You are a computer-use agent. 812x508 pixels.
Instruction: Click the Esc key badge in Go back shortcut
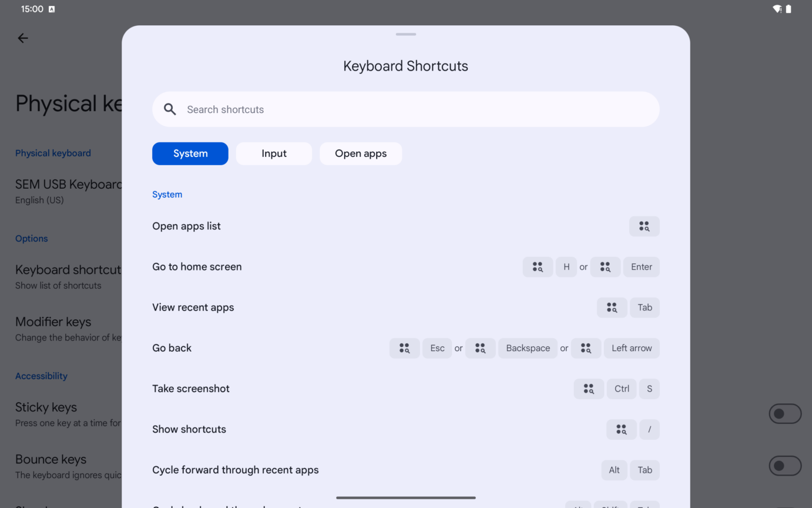pos(437,348)
